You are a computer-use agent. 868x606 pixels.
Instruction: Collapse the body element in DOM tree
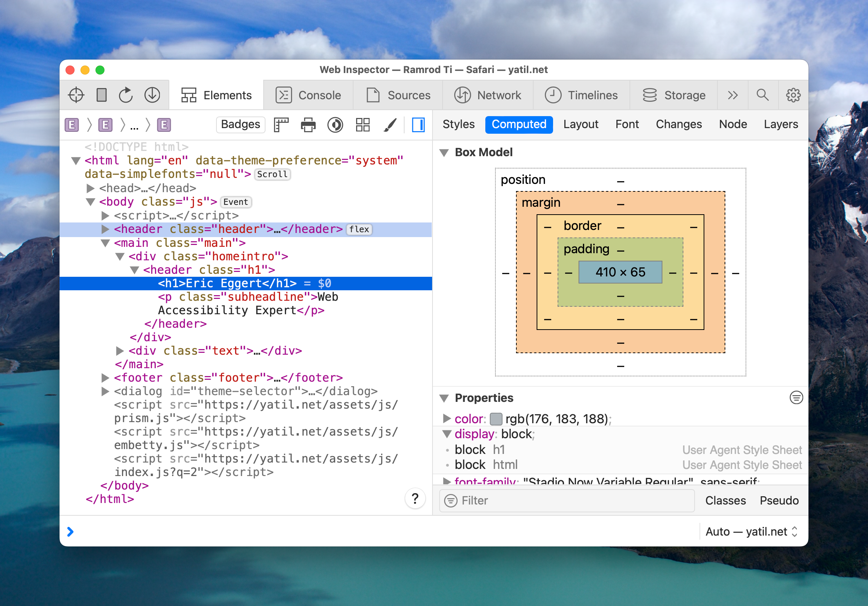click(90, 202)
